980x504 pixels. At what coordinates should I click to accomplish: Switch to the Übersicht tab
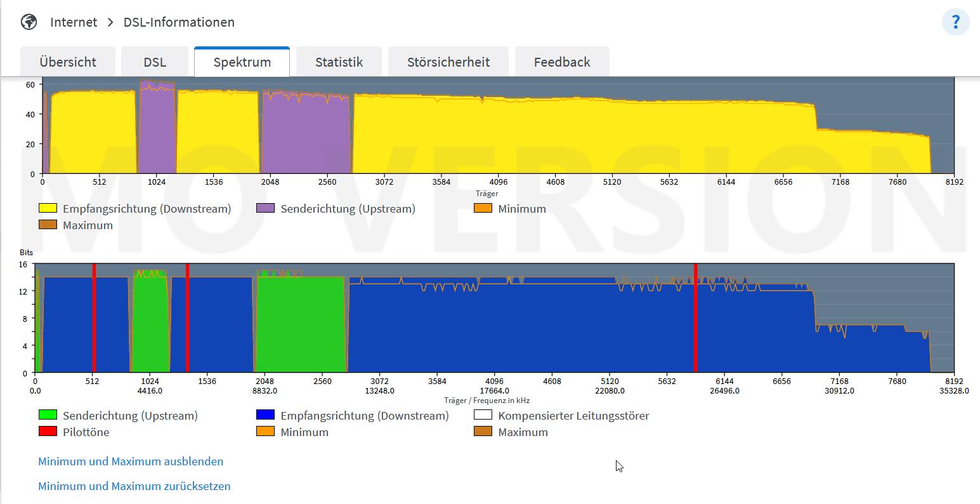tap(68, 62)
